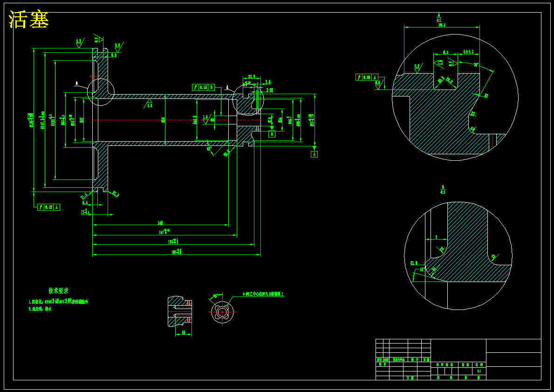Click the datum B box in main view
The width and height of the screenshot is (554, 392).
click(272, 134)
